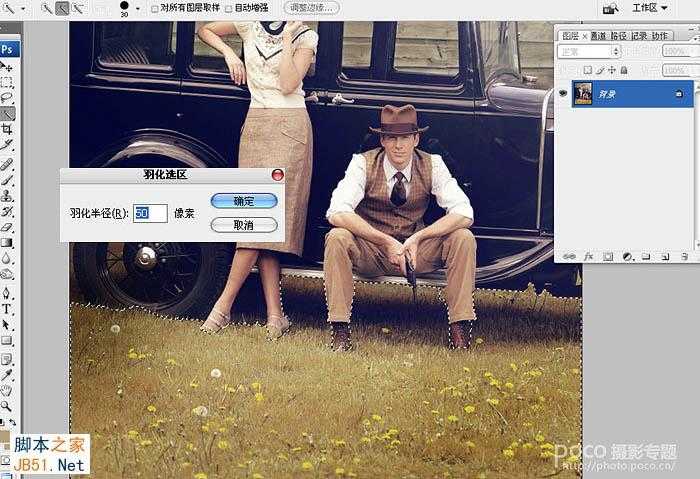
Task: Open layer style fx menu
Action: pyautogui.click(x=588, y=256)
